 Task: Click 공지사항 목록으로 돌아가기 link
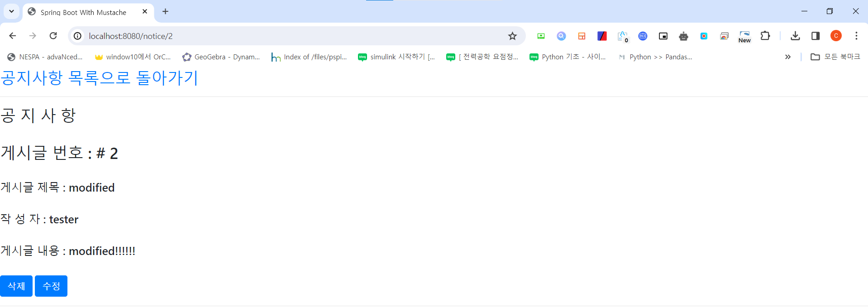pyautogui.click(x=99, y=77)
